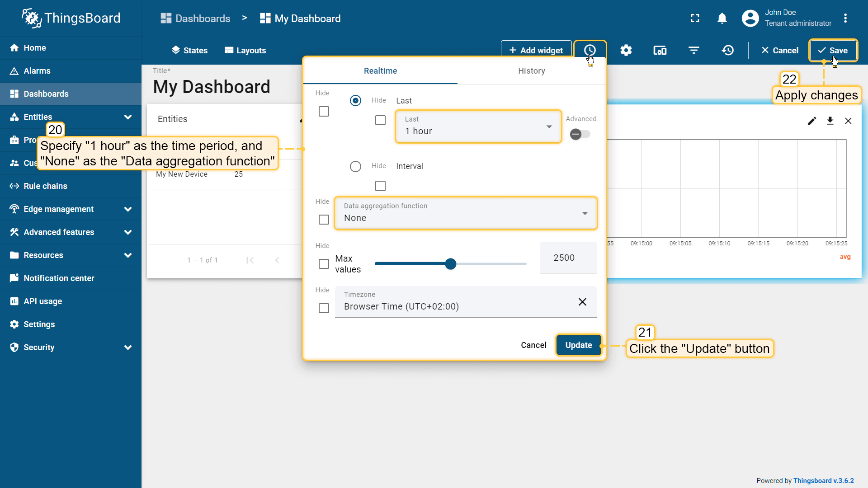Open the Layouts toolbar button
Viewport: 868px width, 488px height.
click(x=245, y=50)
